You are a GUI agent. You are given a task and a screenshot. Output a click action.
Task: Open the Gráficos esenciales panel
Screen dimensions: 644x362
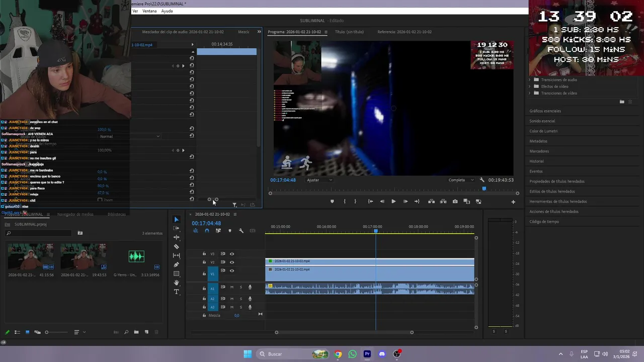pyautogui.click(x=545, y=111)
